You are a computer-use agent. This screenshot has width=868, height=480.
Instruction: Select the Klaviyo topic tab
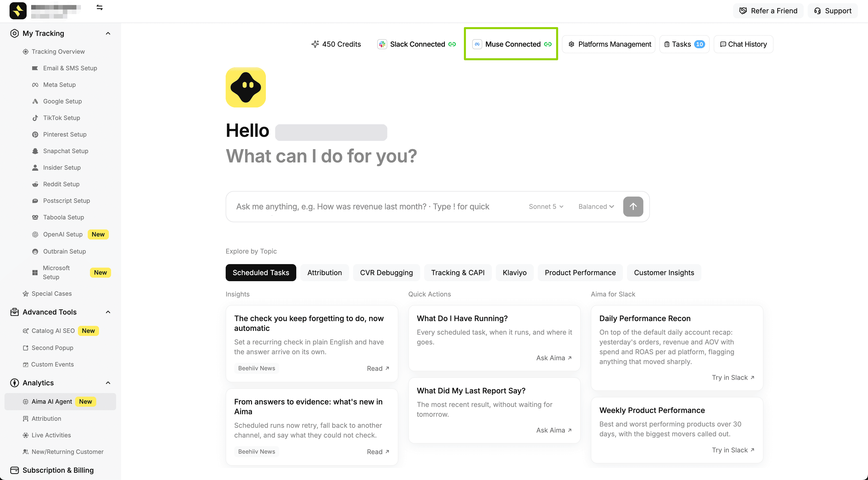(514, 272)
